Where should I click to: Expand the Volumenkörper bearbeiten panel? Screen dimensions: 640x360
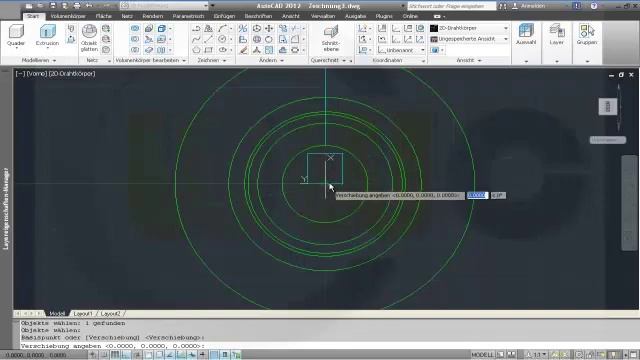[x=150, y=60]
